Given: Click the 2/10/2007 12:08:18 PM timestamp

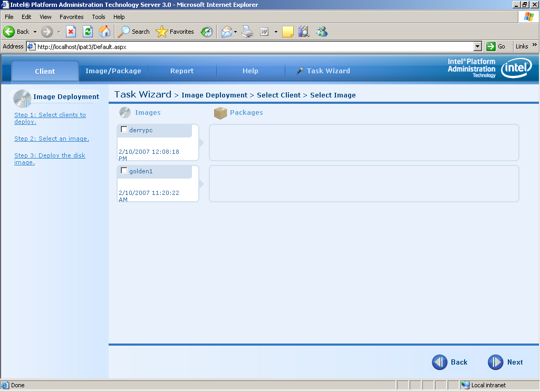Looking at the screenshot, I should (x=149, y=155).
